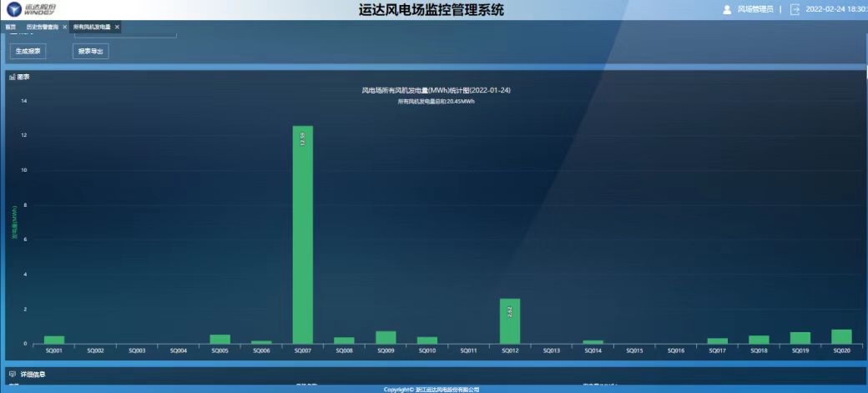This screenshot has height=393, width=868.
Task: Click the SQ020 bar in chart
Action: pyautogui.click(x=841, y=336)
